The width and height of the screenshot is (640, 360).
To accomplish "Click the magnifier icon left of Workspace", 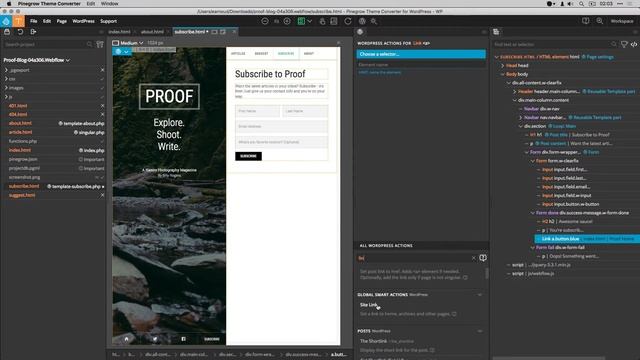I will tap(600, 21).
